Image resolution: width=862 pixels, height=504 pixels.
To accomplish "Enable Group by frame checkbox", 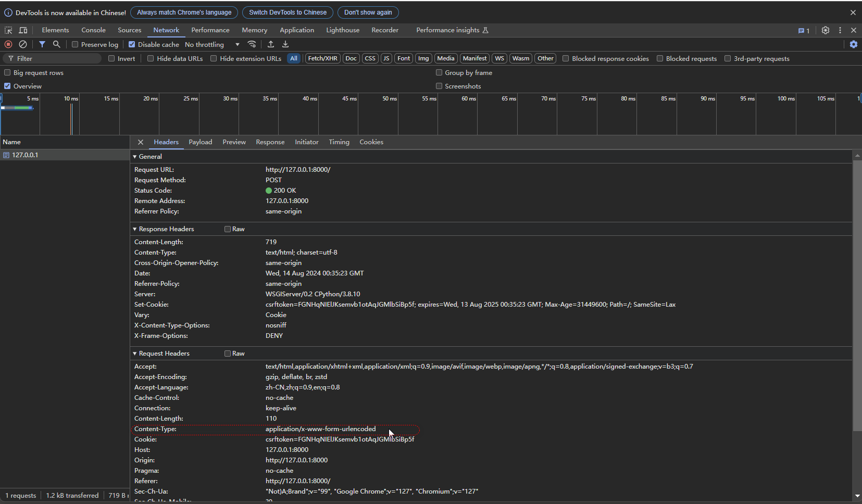I will (439, 72).
